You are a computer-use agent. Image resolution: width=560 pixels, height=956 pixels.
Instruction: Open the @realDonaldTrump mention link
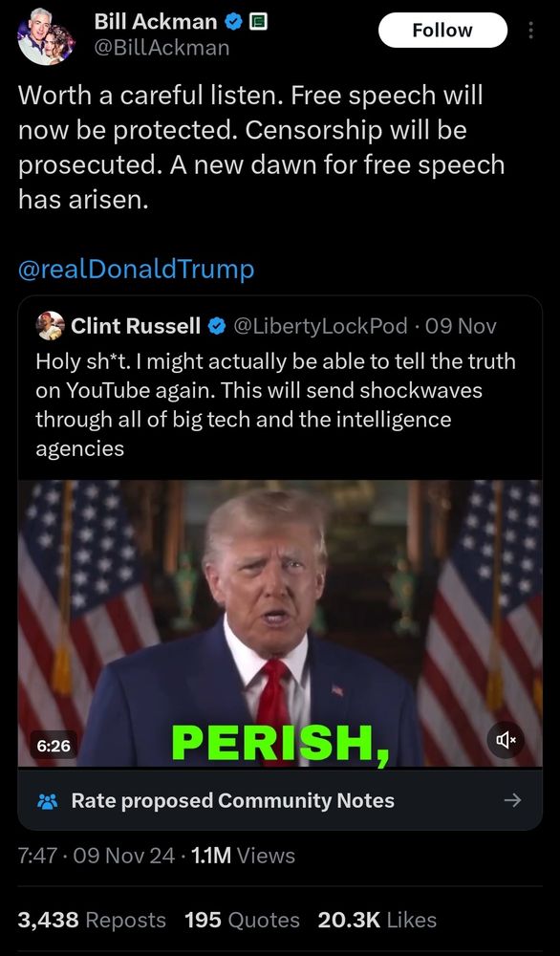coord(137,269)
